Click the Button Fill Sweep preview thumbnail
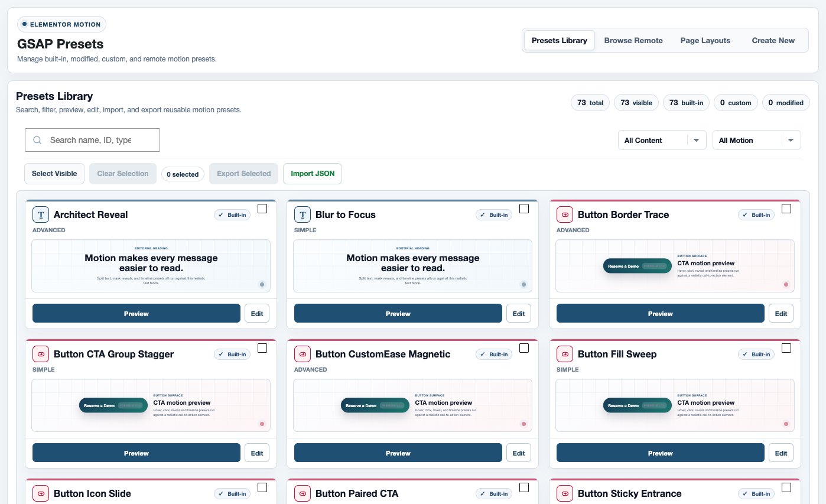 675,405
